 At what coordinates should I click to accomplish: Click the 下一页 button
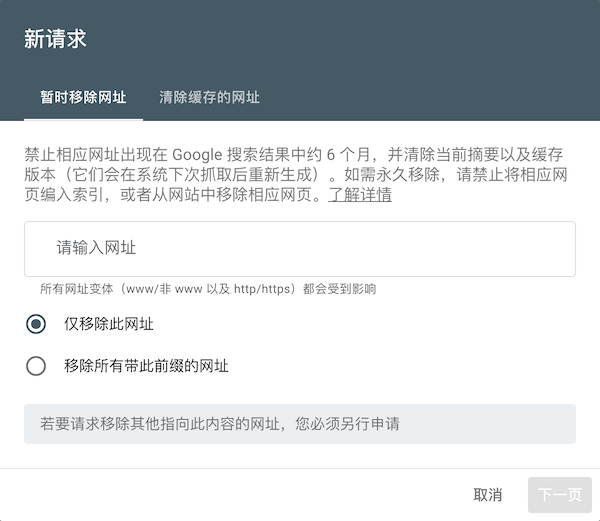click(x=559, y=495)
